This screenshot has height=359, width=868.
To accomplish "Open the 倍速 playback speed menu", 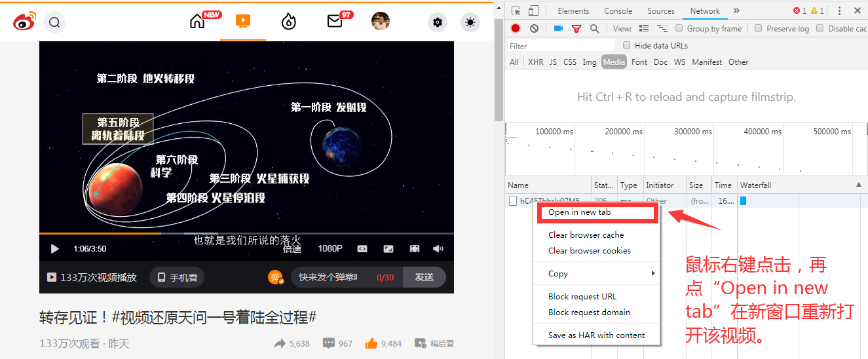I will (292, 249).
